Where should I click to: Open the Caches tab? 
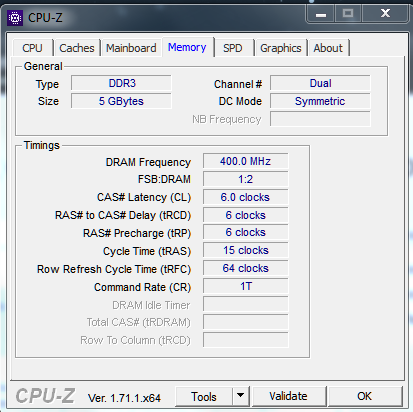[77, 48]
